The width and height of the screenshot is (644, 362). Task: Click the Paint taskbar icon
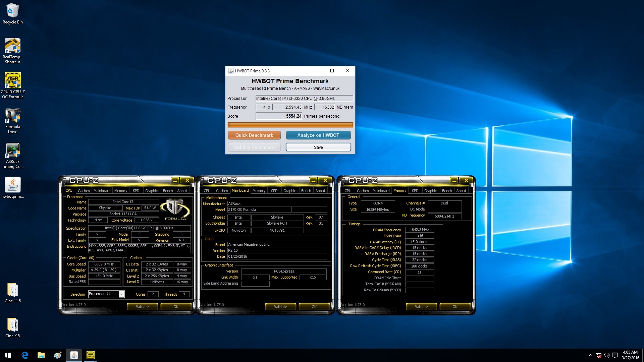[x=57, y=355]
